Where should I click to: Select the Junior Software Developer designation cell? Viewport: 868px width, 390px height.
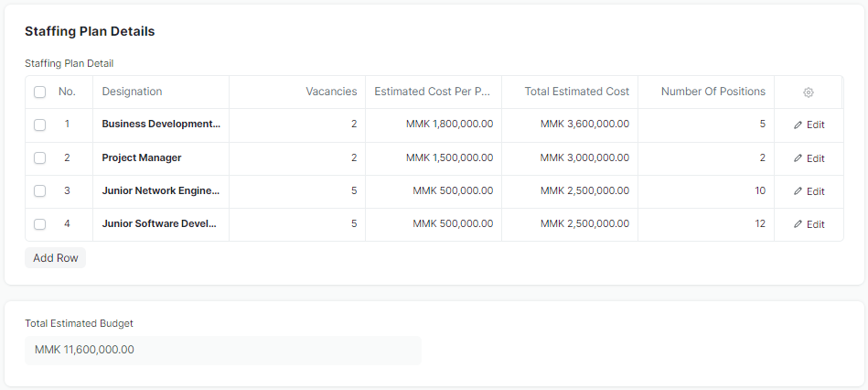(161, 224)
